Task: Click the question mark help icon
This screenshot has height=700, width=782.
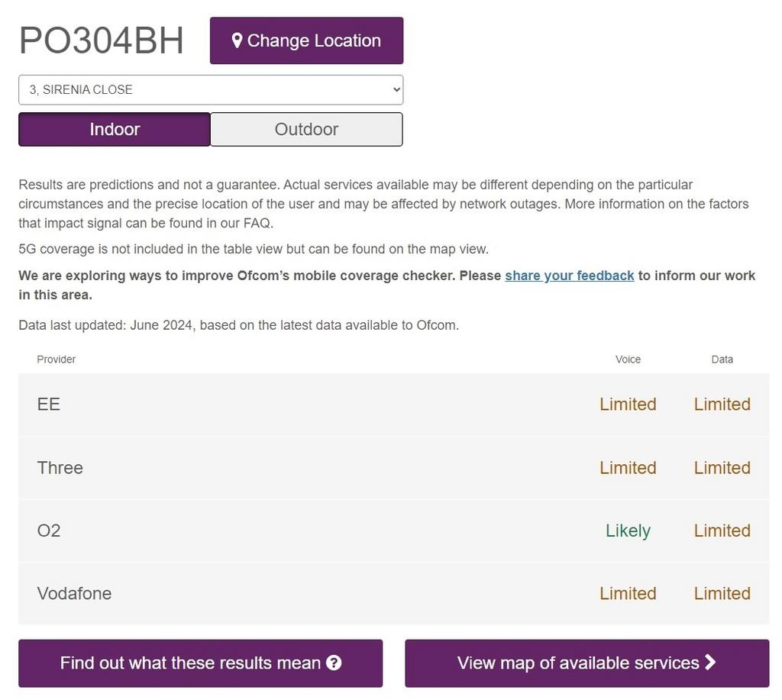Action: tap(334, 663)
